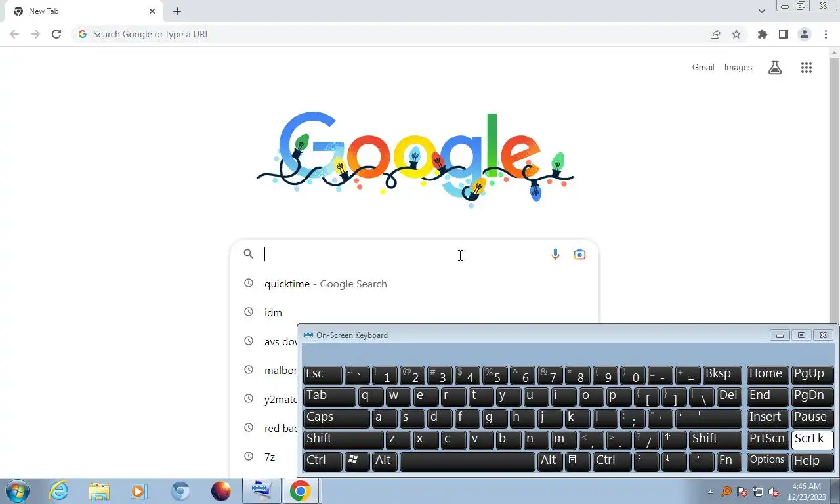The height and width of the screenshot is (504, 840).
Task: Open Chrome's three-dot menu
Action: tap(826, 34)
